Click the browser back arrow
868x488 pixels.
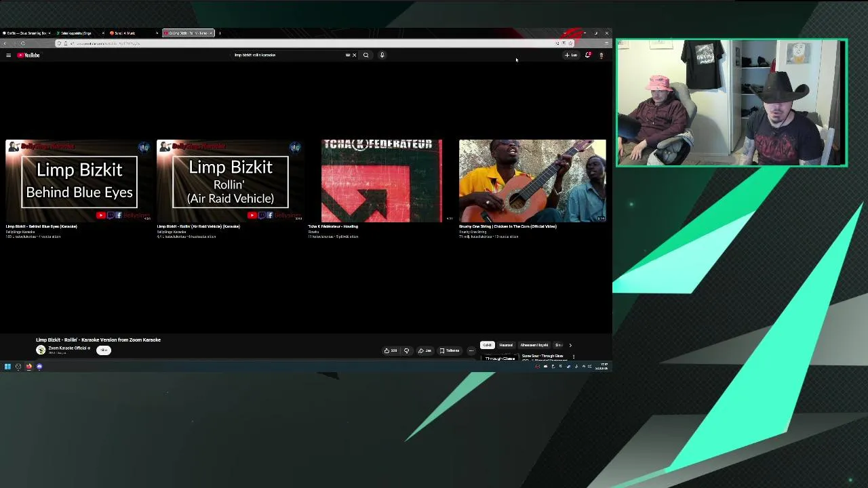coord(5,43)
